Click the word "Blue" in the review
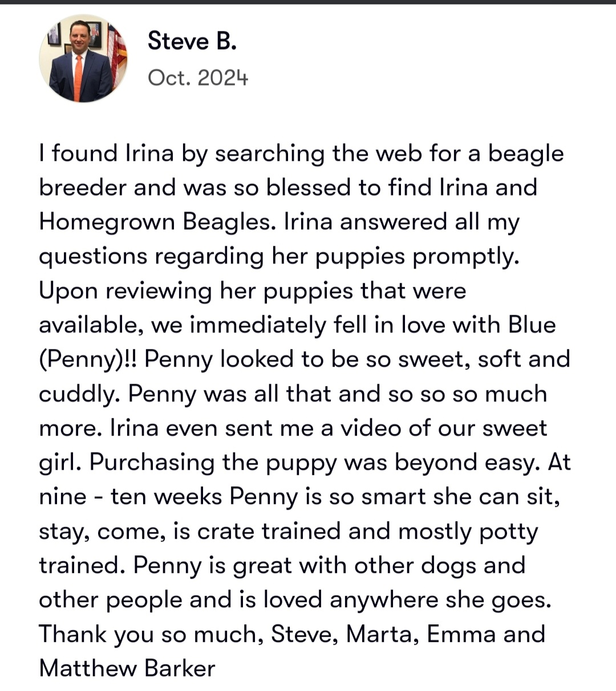Image resolution: width=616 pixels, height=691 pixels. (532, 324)
